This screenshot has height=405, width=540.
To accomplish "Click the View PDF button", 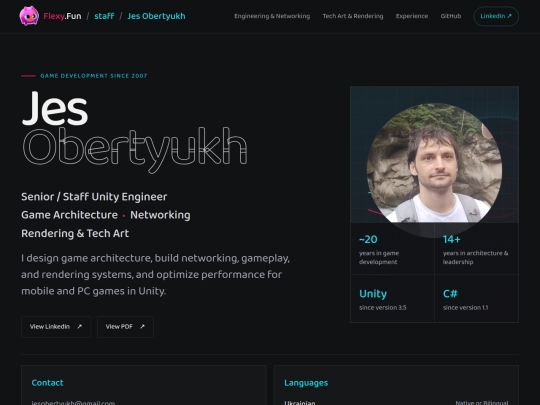I will point(125,326).
